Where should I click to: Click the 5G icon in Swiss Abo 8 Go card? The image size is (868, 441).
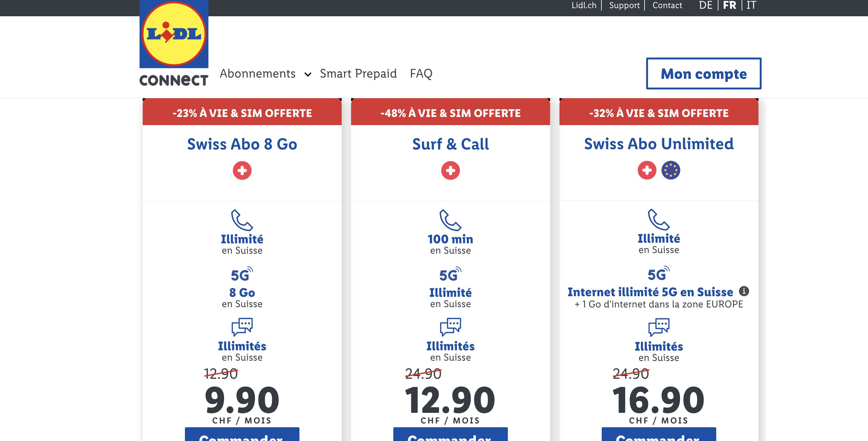242,275
